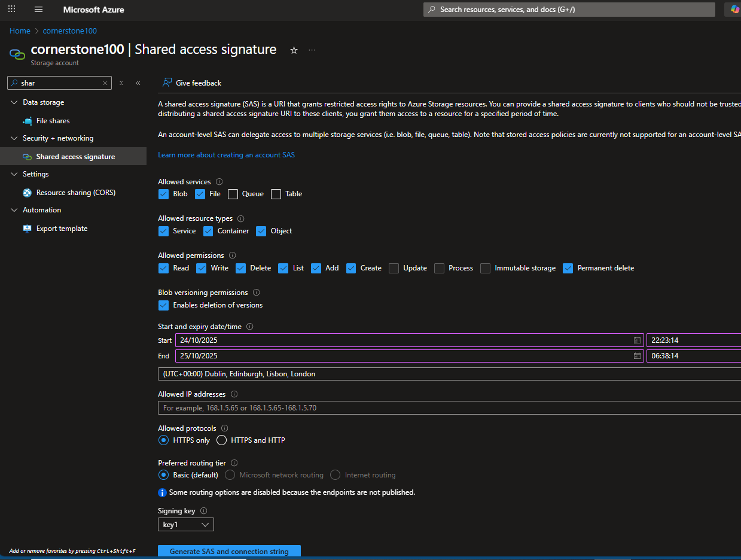The image size is (741, 560).
Task: Enable the Table service checkbox
Action: pyautogui.click(x=276, y=194)
